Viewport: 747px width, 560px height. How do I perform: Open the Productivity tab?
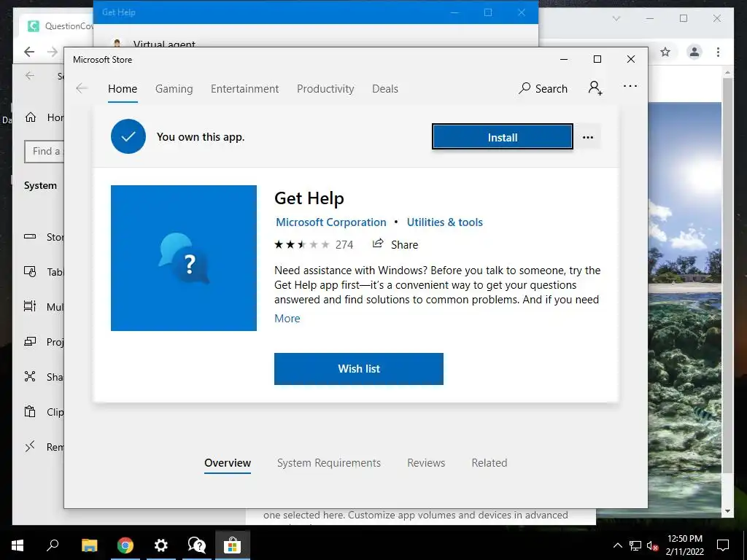(325, 89)
